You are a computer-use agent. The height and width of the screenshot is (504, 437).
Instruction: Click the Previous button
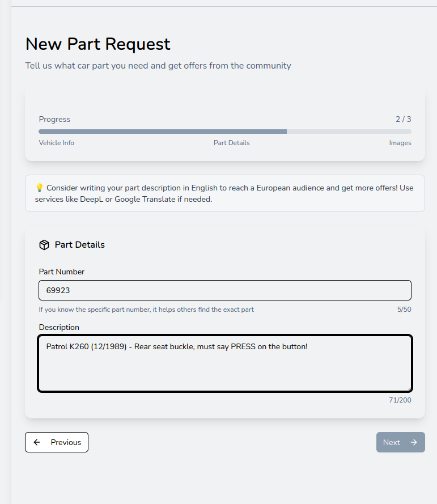(x=56, y=442)
